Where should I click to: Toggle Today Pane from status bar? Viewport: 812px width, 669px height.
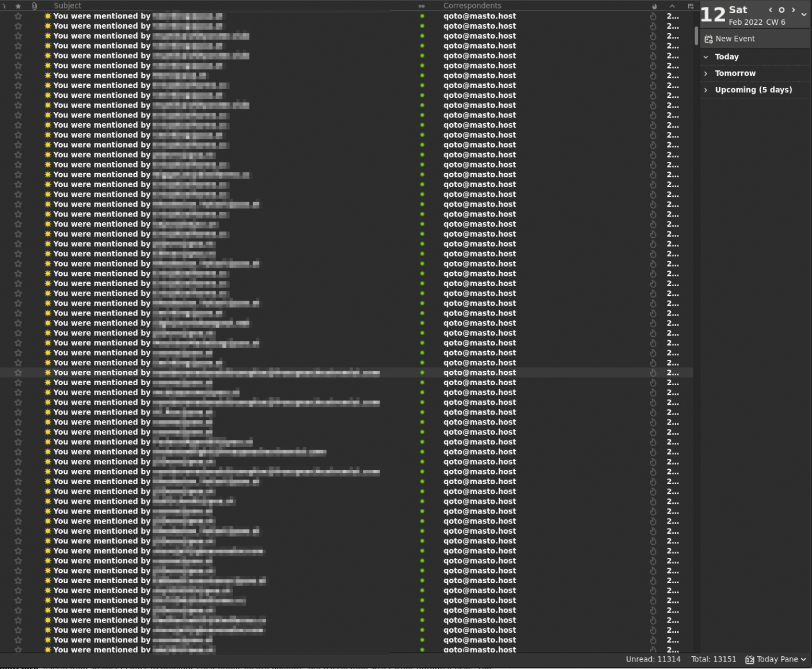(775, 659)
